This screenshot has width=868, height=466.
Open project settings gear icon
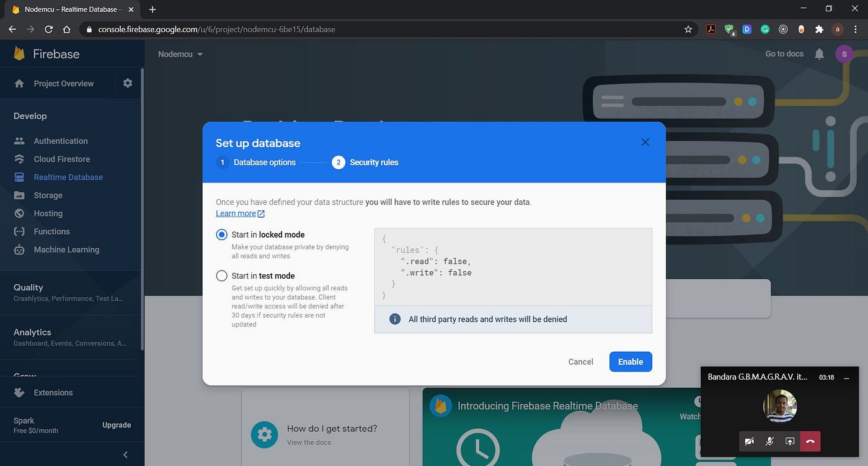128,83
